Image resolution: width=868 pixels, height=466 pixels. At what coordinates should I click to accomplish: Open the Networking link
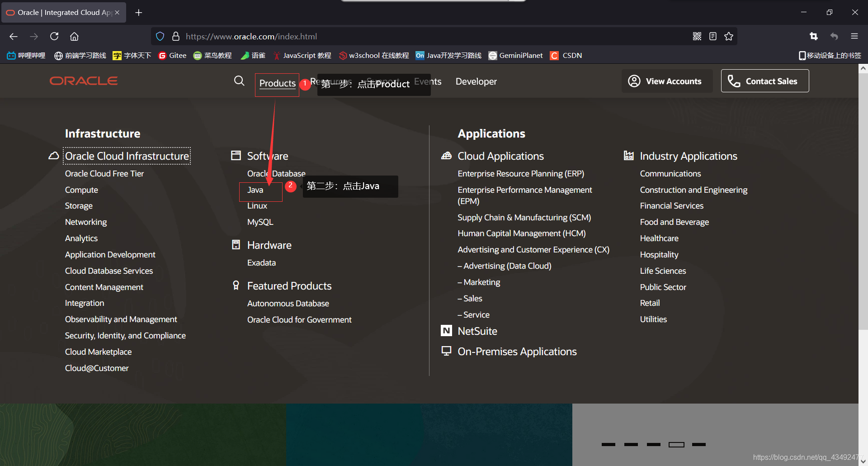pos(86,222)
